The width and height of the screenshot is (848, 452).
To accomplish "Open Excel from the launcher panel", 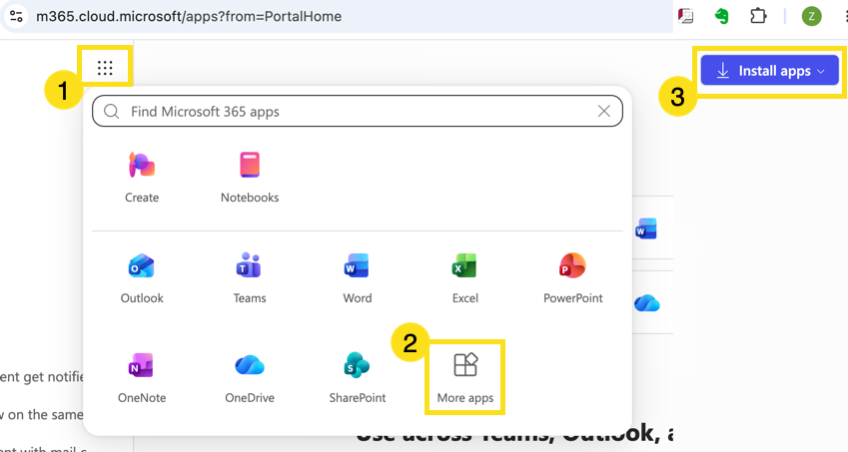I will pos(465,278).
